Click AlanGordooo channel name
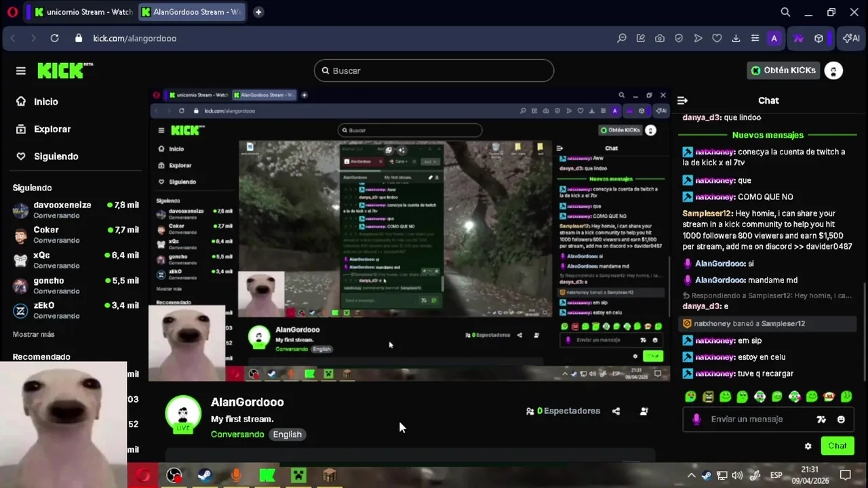This screenshot has height=488, width=868. point(248,402)
